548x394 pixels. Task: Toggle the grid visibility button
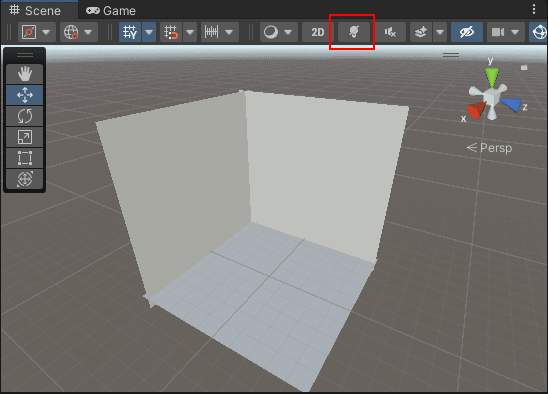point(130,32)
